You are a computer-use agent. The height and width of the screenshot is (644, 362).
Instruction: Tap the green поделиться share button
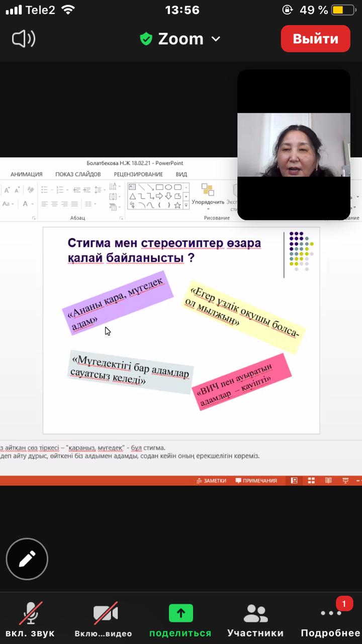180,619
